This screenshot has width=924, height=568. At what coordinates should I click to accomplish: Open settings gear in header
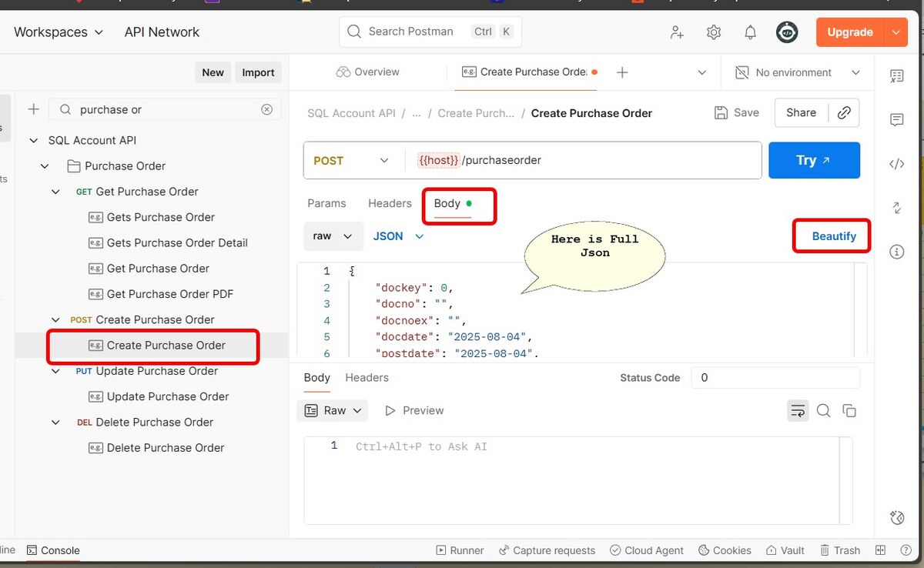click(714, 32)
